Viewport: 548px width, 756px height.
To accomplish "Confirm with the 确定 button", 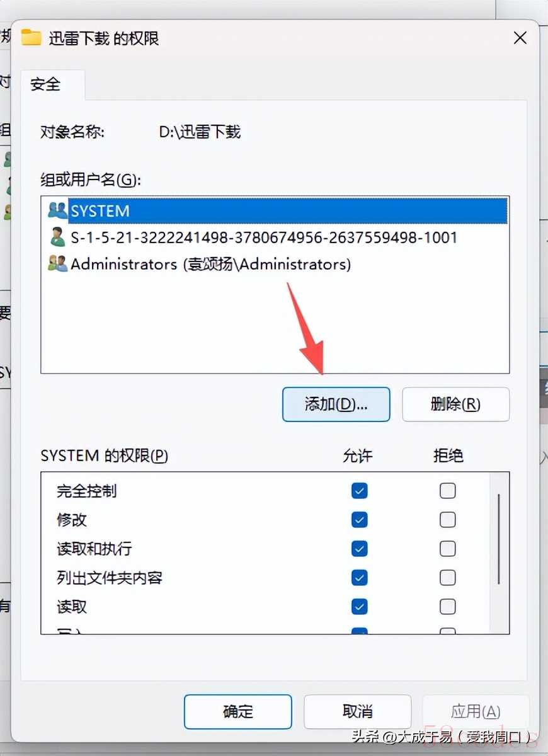I will coord(238,712).
